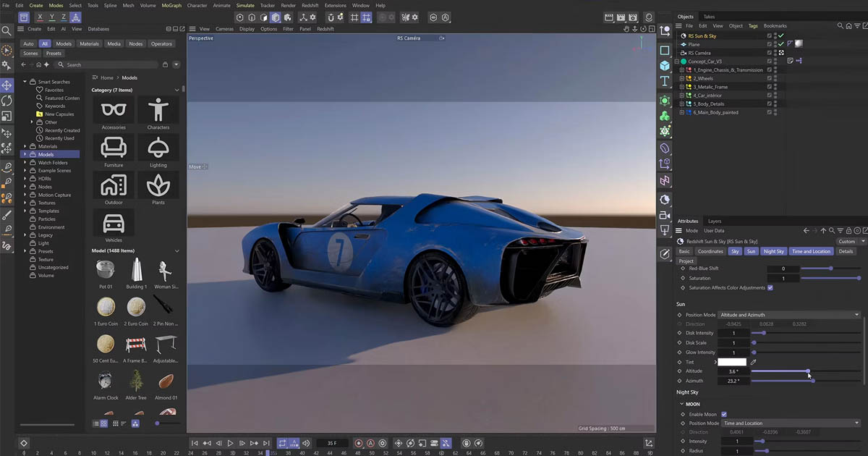Click the Project button in Attributes
Screen dimensions: 868x456
(x=686, y=261)
